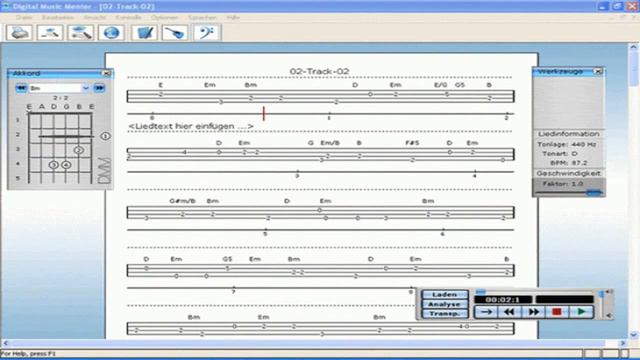Go to the previous chord variant in Akkord panel
Image resolution: width=640 pixels, height=360 pixels.
pos(21,88)
